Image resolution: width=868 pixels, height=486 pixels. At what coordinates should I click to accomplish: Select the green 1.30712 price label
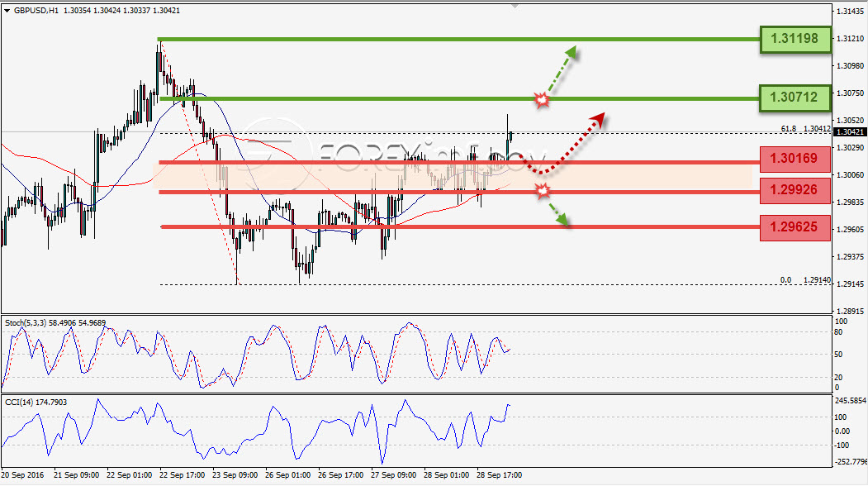click(x=795, y=98)
